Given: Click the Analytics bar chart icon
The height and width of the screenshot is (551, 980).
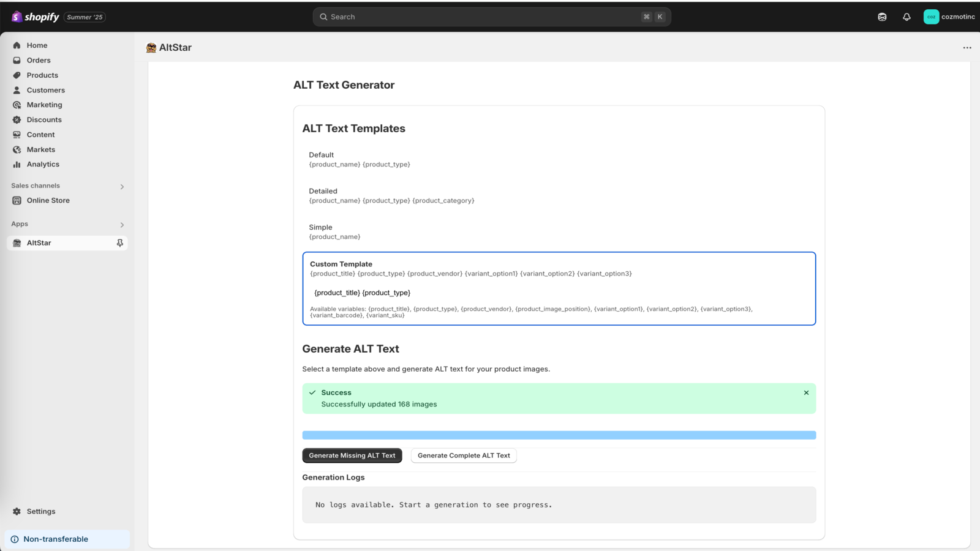Looking at the screenshot, I should coord(17,164).
